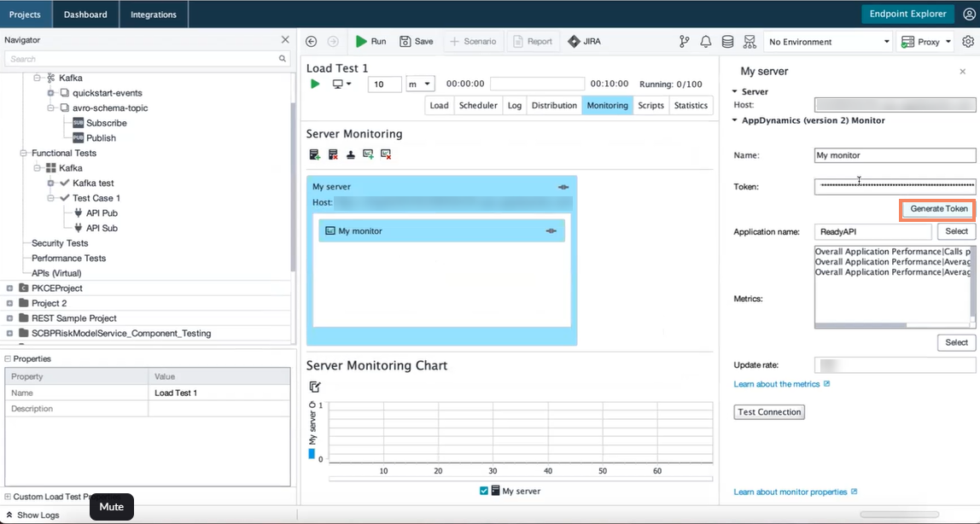Click the Git branch icon in the toolbar
The image size is (980, 524).
684,40
